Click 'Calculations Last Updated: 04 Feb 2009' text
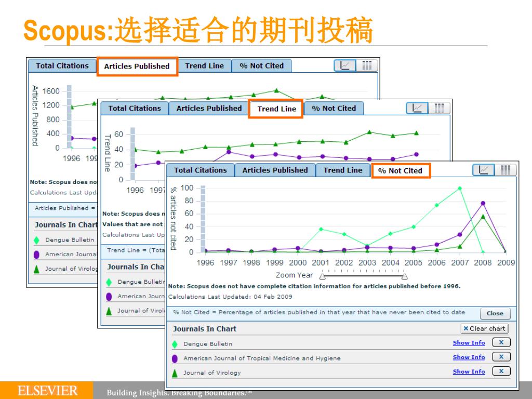The width and height of the screenshot is (532, 399). [x=230, y=297]
